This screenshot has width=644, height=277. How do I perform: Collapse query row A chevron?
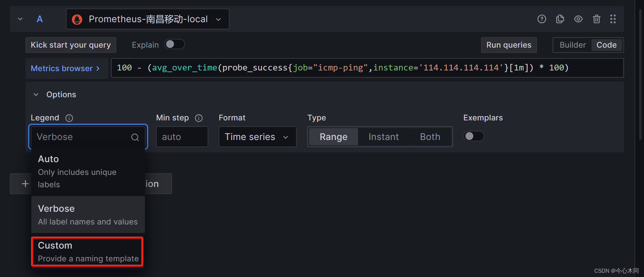(x=20, y=19)
